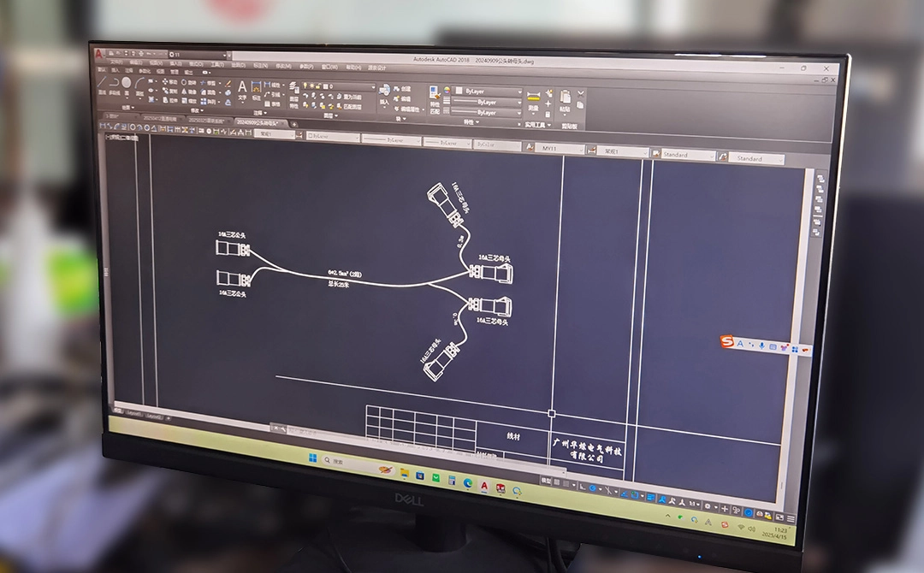Click the Windows Start button on taskbar
The height and width of the screenshot is (573, 924).
click(x=315, y=458)
